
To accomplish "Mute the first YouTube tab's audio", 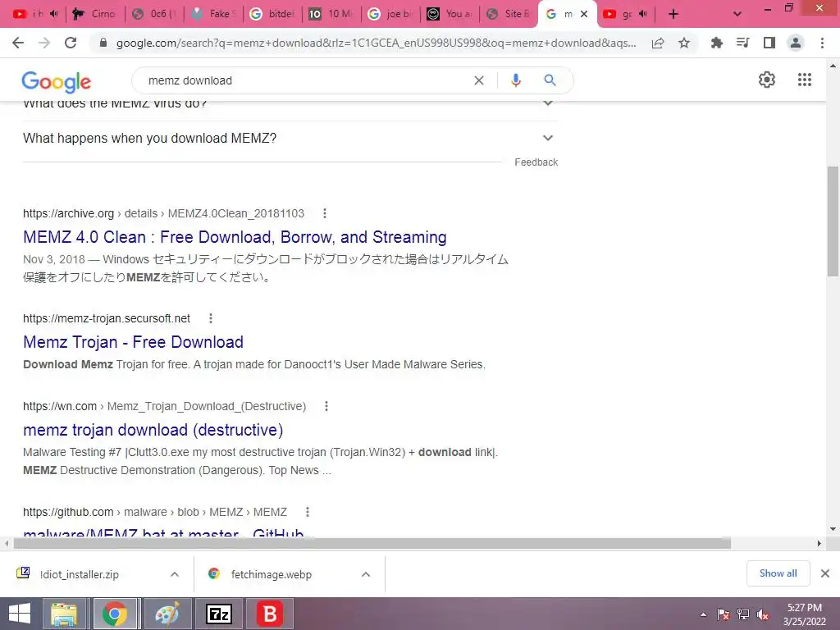I will (x=53, y=14).
